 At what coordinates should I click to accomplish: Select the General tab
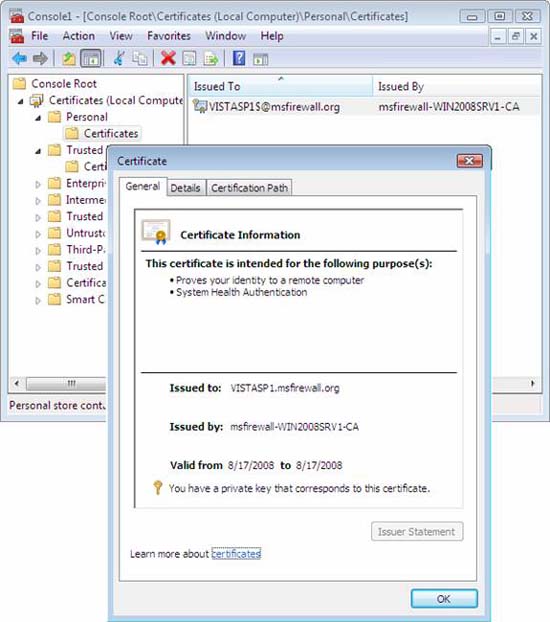tap(143, 186)
